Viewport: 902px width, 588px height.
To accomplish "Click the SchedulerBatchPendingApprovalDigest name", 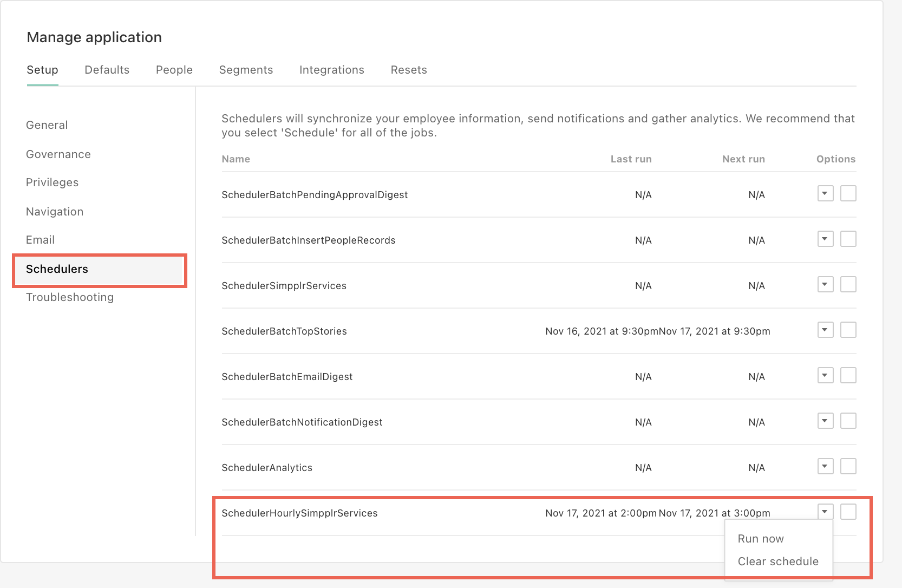I will click(x=315, y=195).
